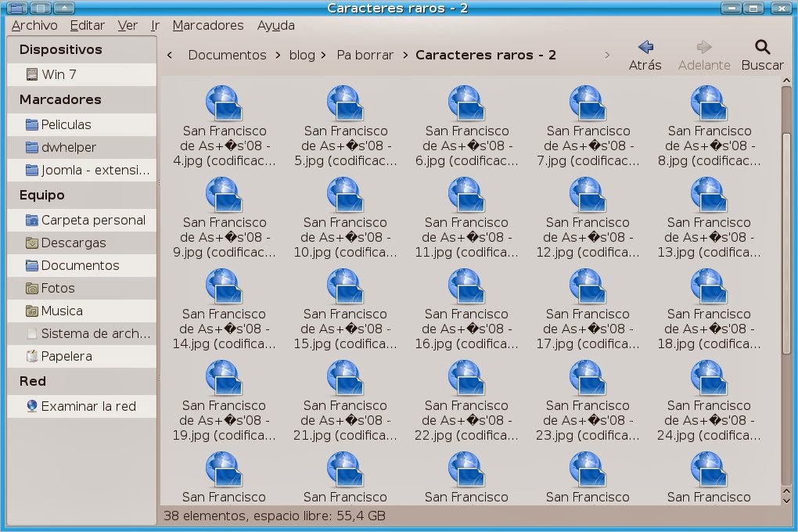Select the image file icon for 21.jpg
798x532 pixels.
point(345,378)
